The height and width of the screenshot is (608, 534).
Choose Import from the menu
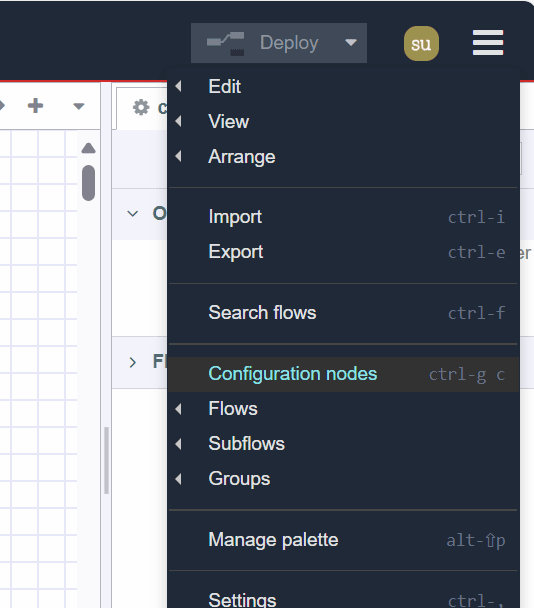coord(344,217)
